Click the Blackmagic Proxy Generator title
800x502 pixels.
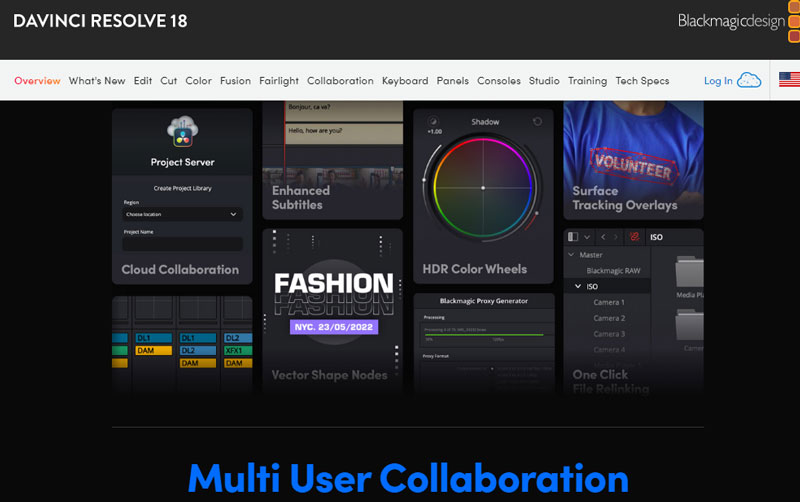pos(484,301)
